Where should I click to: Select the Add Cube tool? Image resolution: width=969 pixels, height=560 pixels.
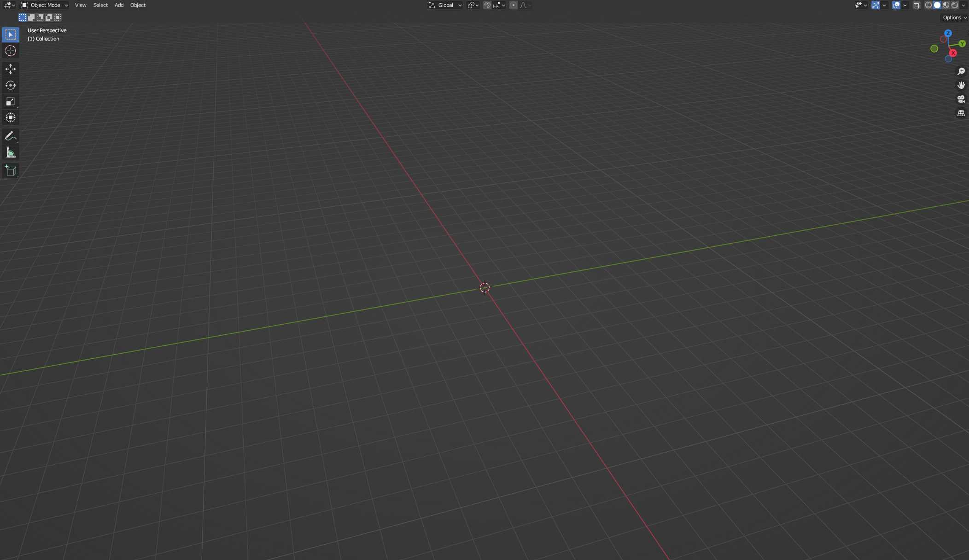10,171
